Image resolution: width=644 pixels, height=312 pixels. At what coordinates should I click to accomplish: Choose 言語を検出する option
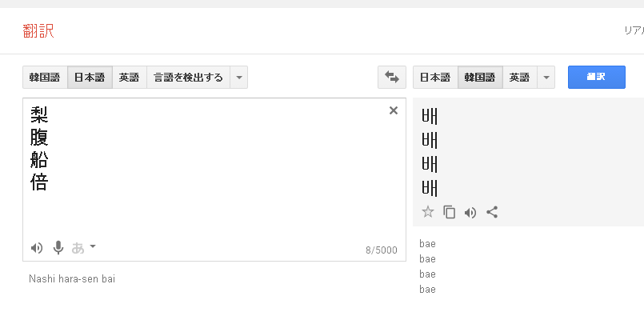tap(189, 77)
